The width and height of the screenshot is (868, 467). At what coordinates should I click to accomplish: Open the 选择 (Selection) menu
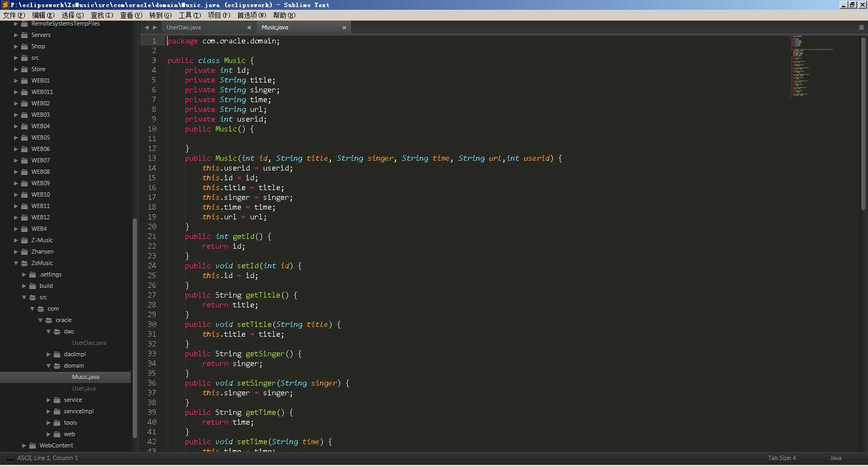click(x=73, y=15)
